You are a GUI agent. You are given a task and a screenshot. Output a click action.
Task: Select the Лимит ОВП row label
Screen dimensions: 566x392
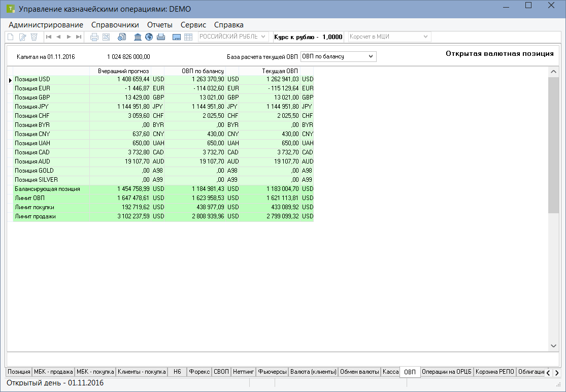[x=29, y=198]
